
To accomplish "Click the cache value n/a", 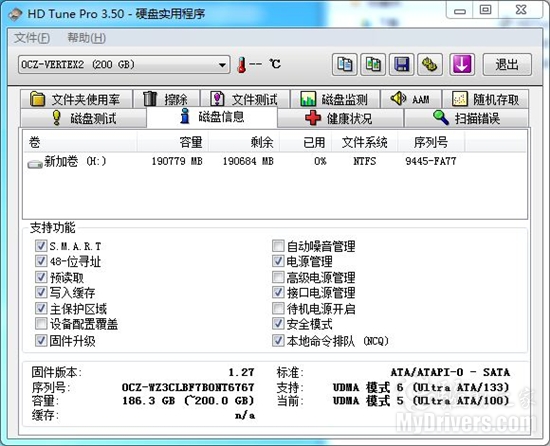I will click(x=245, y=415).
